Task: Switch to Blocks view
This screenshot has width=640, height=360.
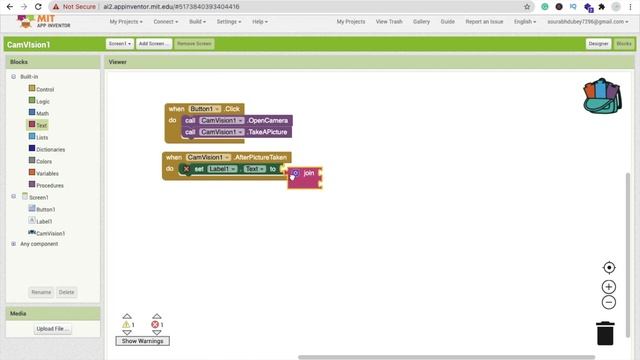Action: tap(624, 44)
